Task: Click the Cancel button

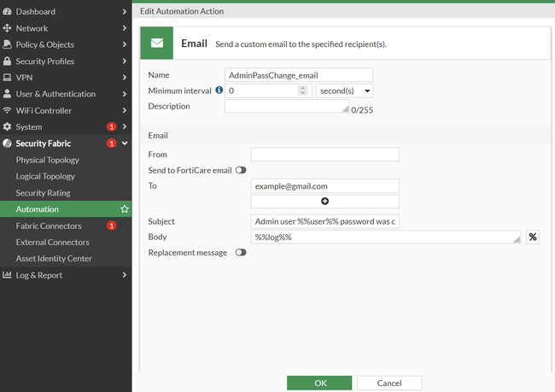Action: (x=389, y=383)
